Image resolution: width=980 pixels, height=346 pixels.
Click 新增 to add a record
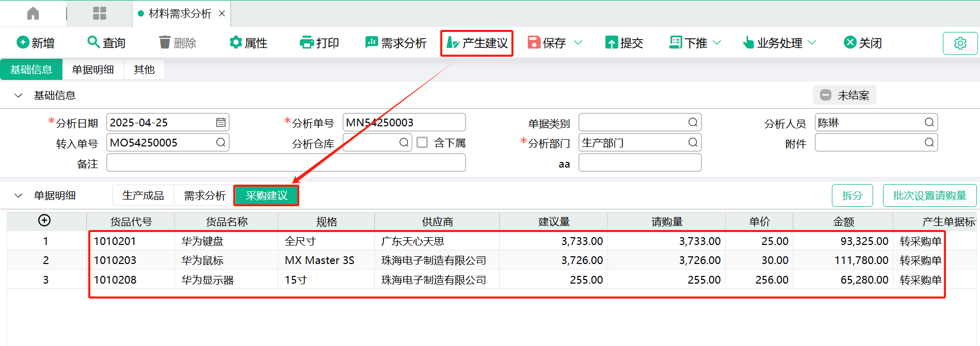pos(36,43)
